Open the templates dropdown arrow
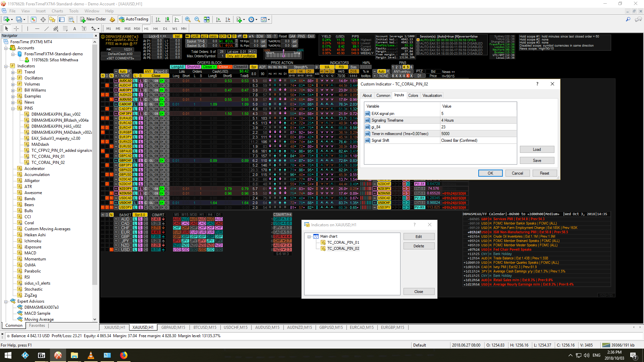Image resolution: width=644 pixels, height=362 pixels. click(x=269, y=20)
